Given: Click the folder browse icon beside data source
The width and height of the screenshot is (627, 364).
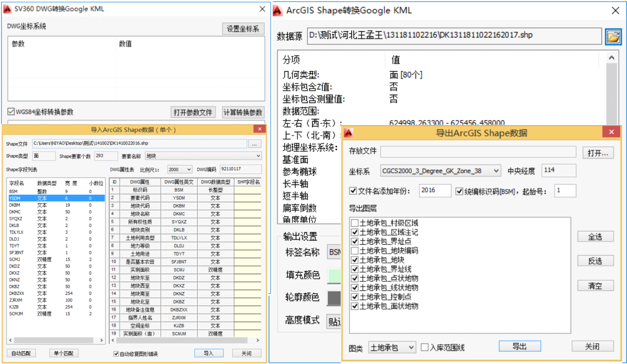Looking at the screenshot, I should click(x=613, y=37).
